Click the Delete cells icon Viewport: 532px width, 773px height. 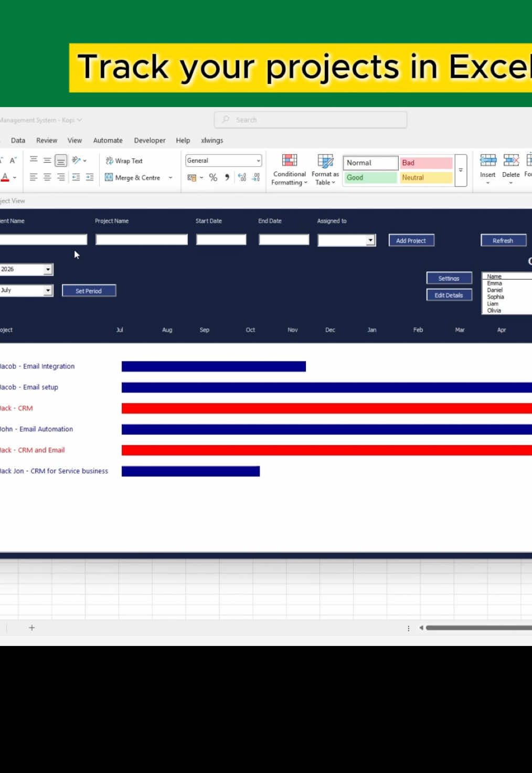511,160
